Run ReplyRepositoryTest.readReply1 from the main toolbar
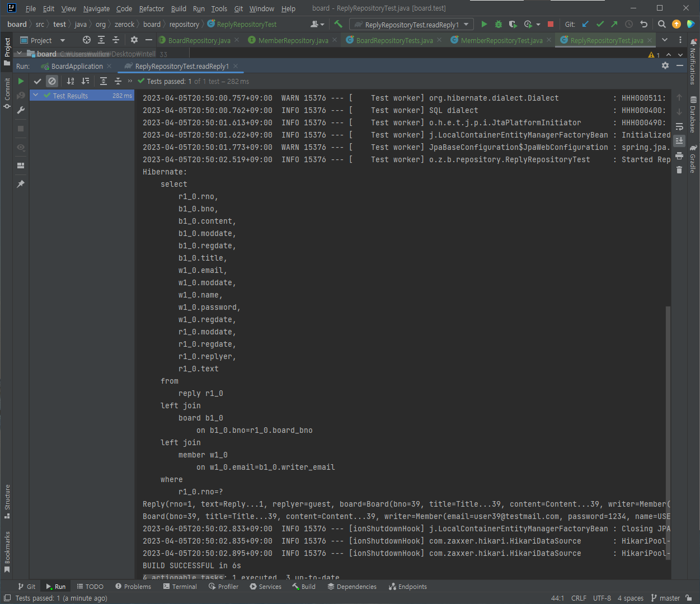Image resolution: width=700 pixels, height=604 pixels. point(484,24)
